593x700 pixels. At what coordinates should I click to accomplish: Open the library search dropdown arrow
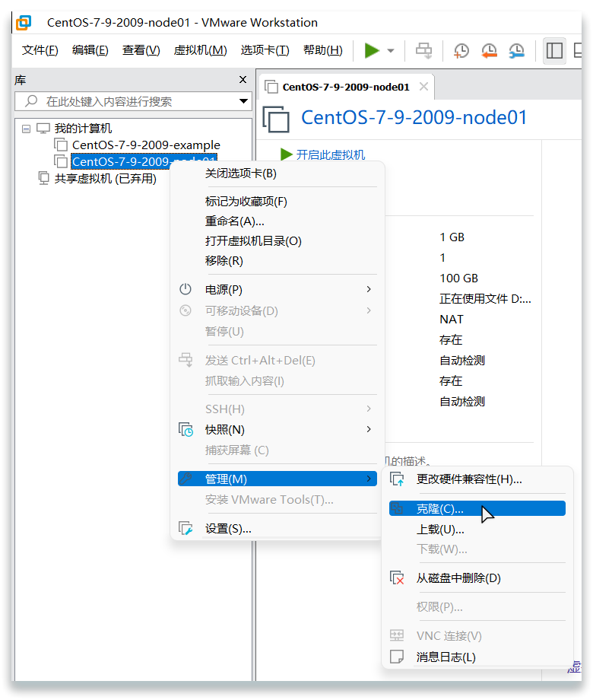point(243,101)
